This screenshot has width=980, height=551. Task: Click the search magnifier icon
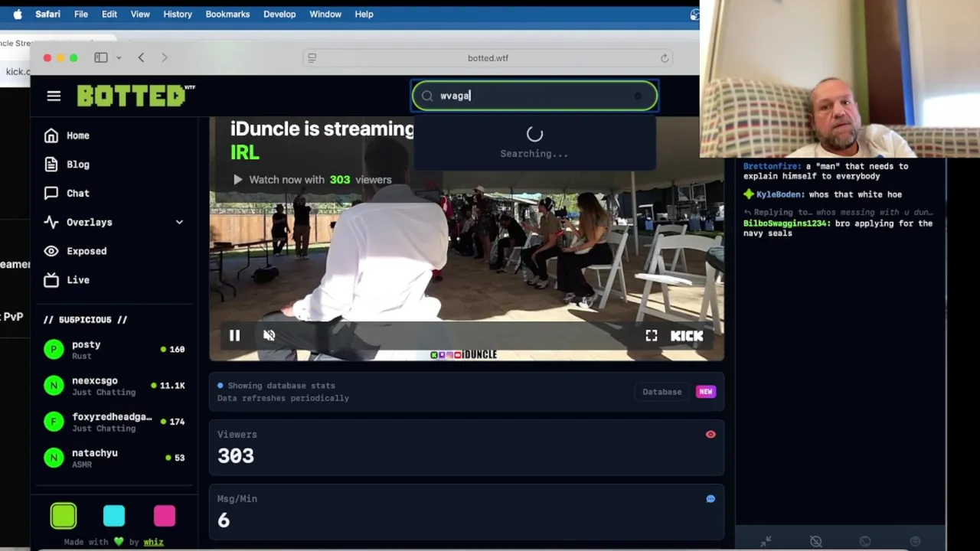point(427,96)
